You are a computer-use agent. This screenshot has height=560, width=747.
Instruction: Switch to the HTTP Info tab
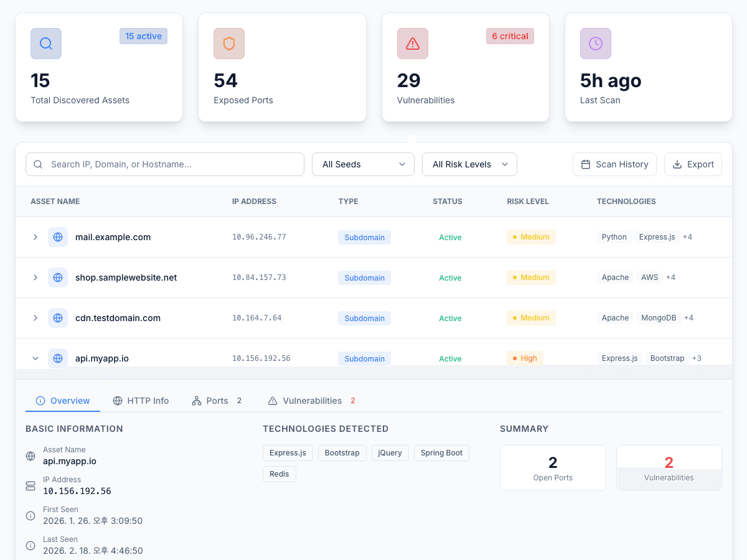141,401
